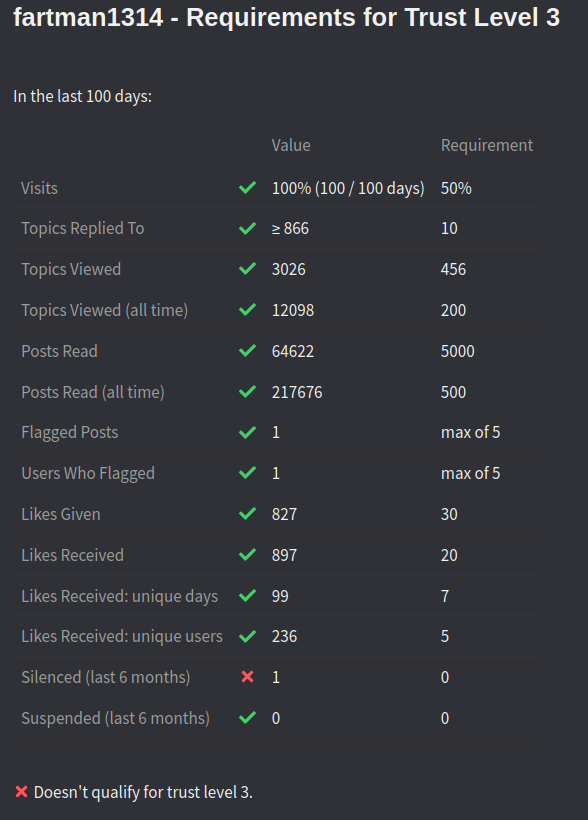Screen dimensions: 588x820
Task: Click the 100% (100 / 100 days) visits value
Action: [348, 188]
